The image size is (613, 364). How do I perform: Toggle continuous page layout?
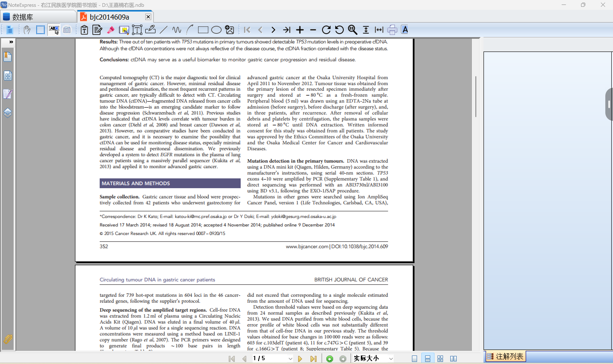(x=427, y=359)
